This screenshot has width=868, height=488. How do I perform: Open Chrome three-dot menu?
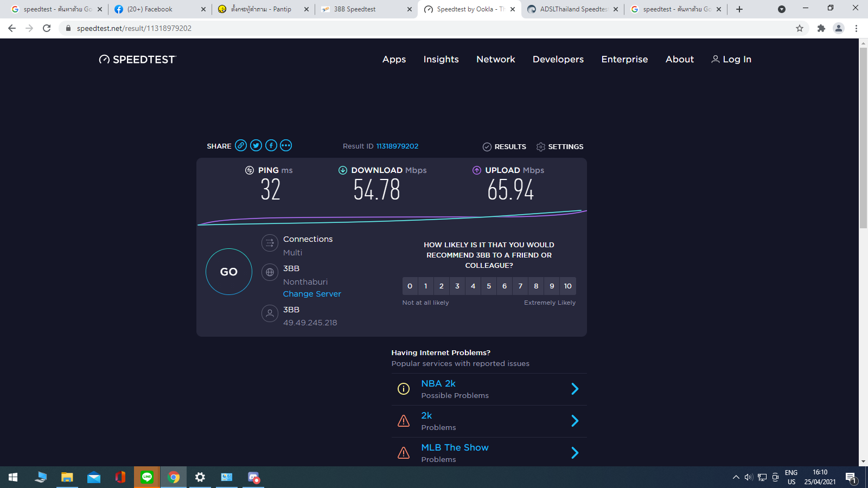(x=856, y=28)
